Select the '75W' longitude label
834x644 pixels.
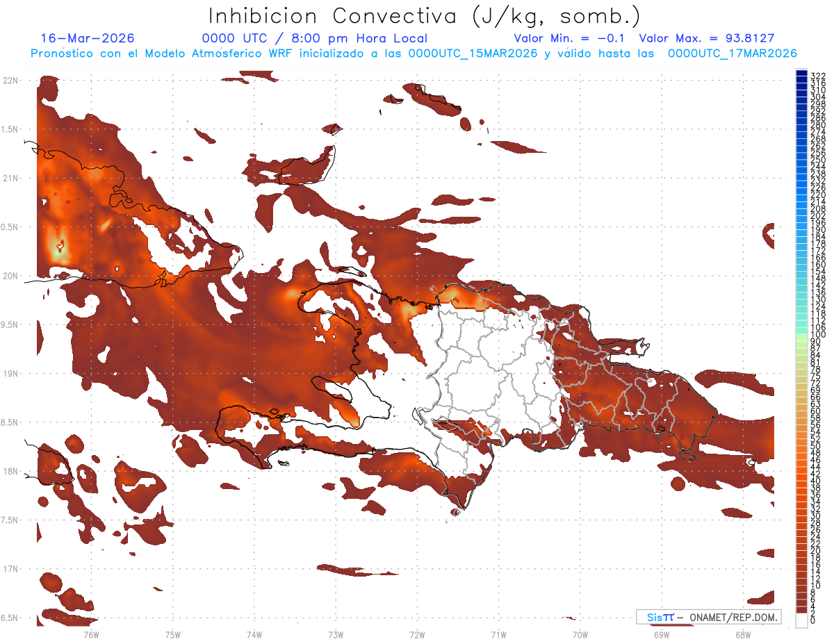pyautogui.click(x=173, y=634)
